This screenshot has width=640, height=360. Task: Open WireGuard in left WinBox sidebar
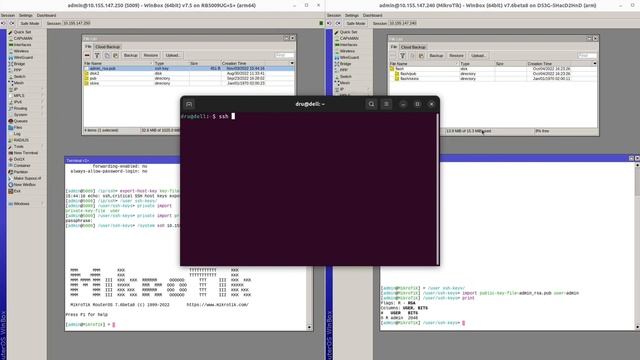(x=20, y=58)
